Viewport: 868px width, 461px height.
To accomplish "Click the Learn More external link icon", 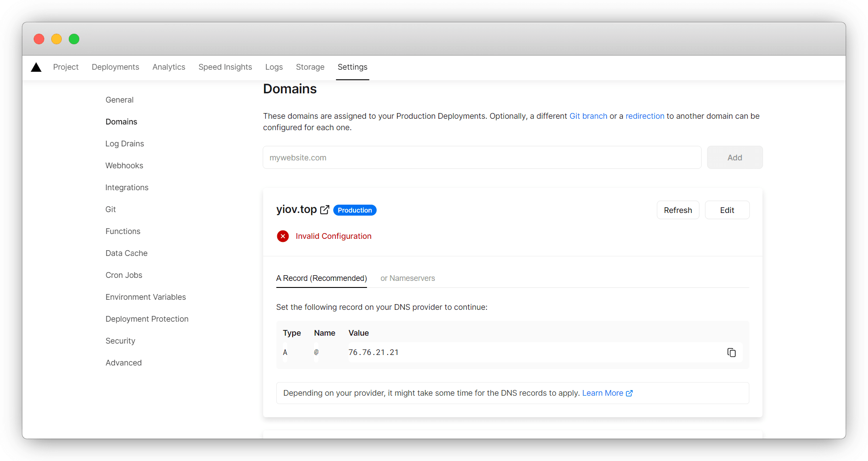I will pos(629,393).
